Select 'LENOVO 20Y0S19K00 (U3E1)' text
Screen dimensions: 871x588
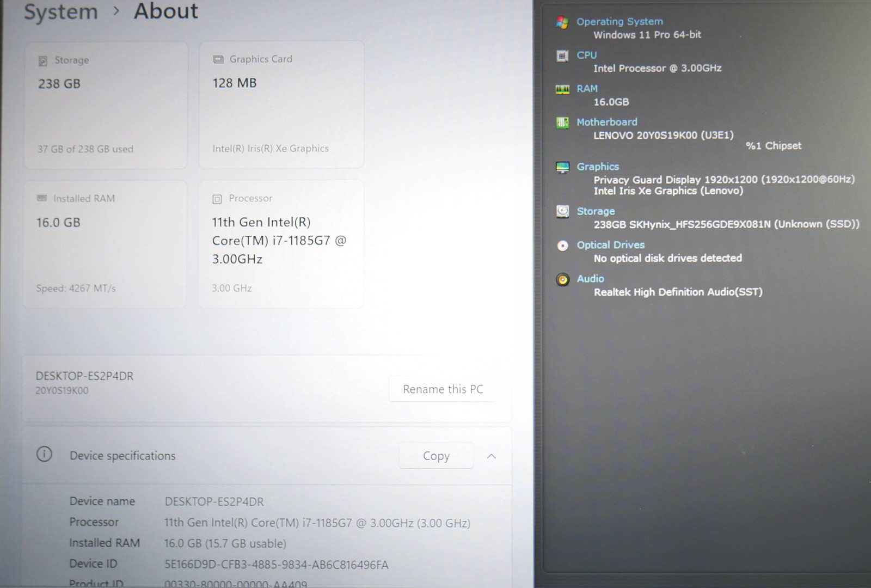(x=664, y=135)
